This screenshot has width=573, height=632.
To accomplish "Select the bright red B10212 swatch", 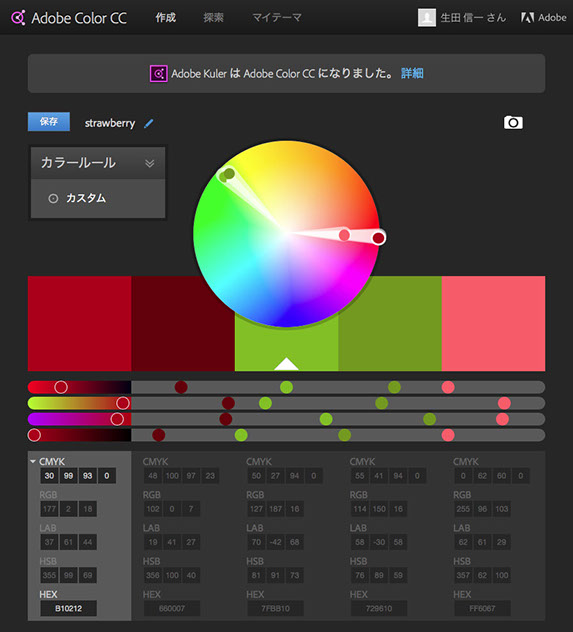I will (x=79, y=323).
